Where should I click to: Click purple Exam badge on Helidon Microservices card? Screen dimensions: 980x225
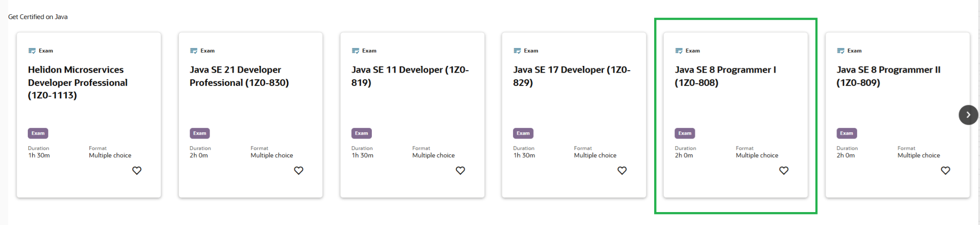pyautogui.click(x=38, y=133)
